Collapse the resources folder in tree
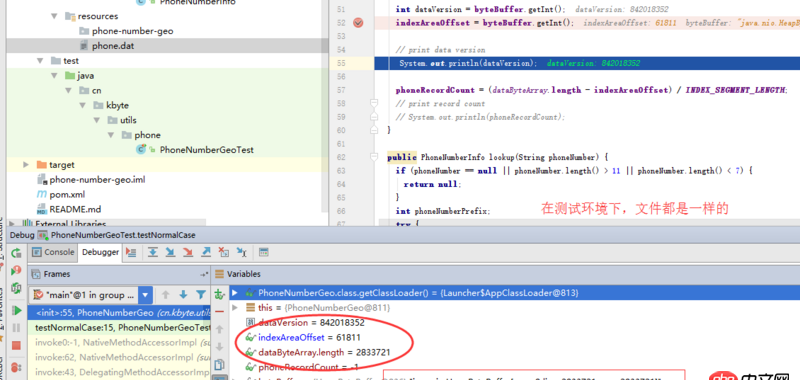This screenshot has width=800, height=380. coord(55,16)
